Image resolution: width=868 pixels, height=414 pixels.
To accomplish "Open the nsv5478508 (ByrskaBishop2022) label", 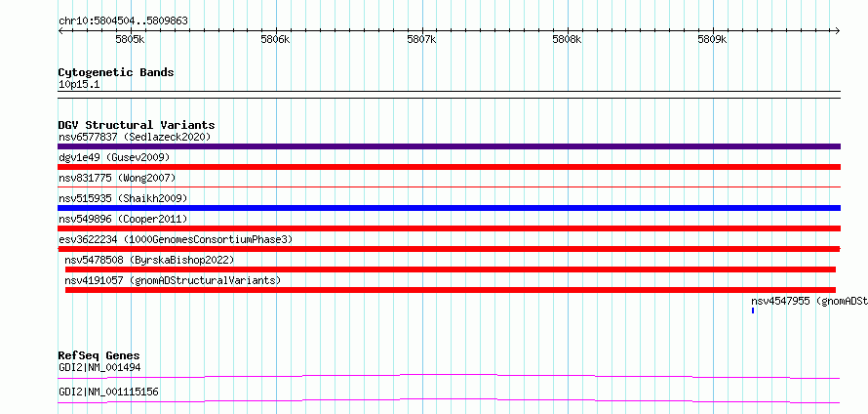I will (149, 260).
